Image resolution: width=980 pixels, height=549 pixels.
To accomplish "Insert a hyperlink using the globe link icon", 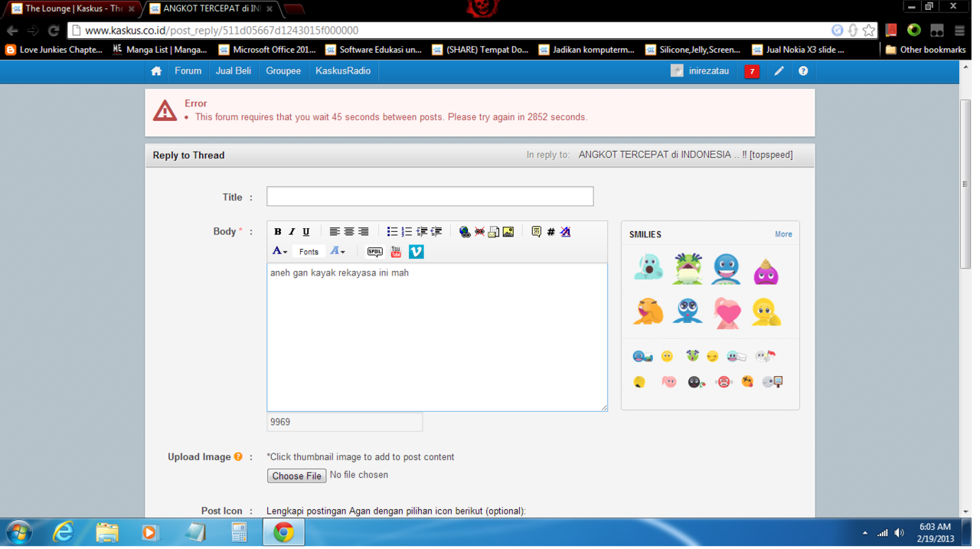I will pyautogui.click(x=465, y=232).
